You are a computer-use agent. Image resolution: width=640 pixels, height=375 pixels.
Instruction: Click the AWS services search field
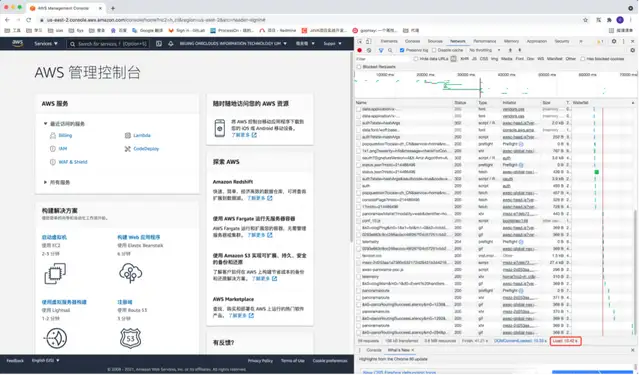click(x=108, y=44)
